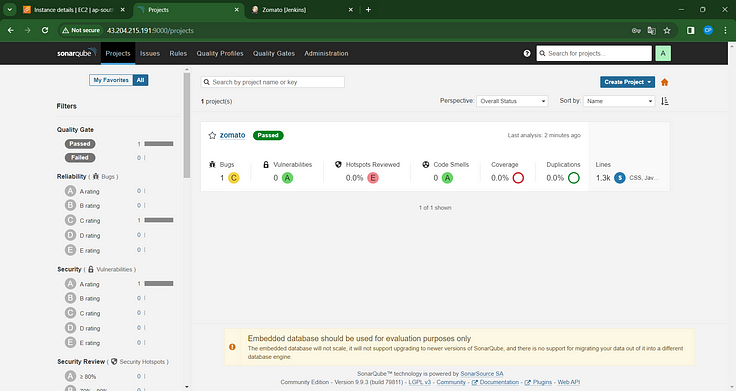Open a new browser tab

[368, 9]
